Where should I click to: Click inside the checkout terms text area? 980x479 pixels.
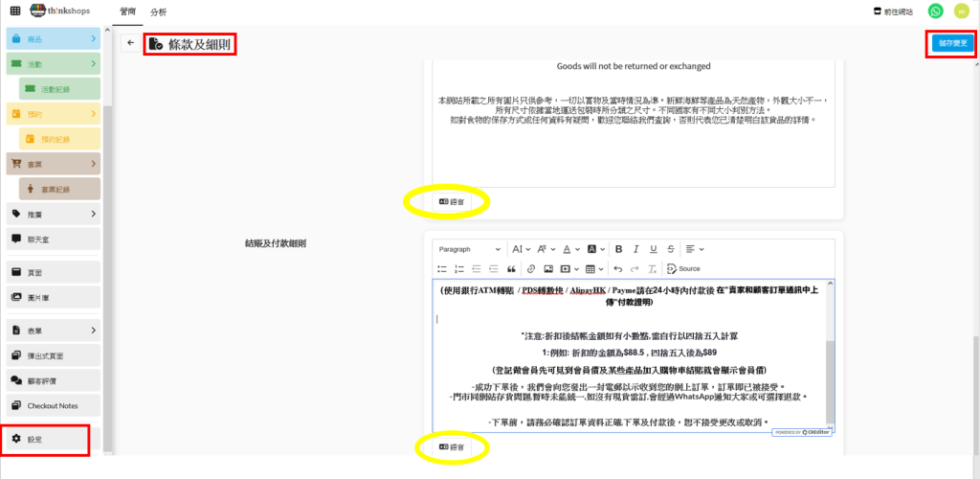click(632, 364)
